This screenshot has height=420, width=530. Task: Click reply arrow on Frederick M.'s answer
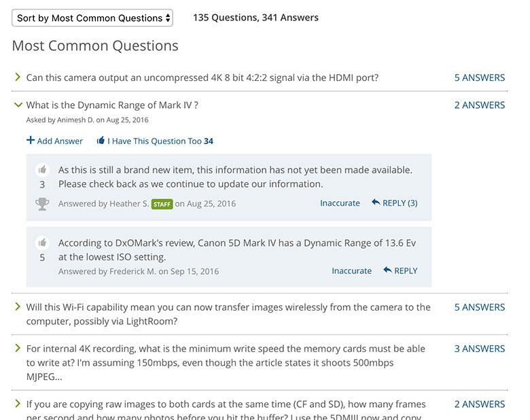(x=387, y=270)
